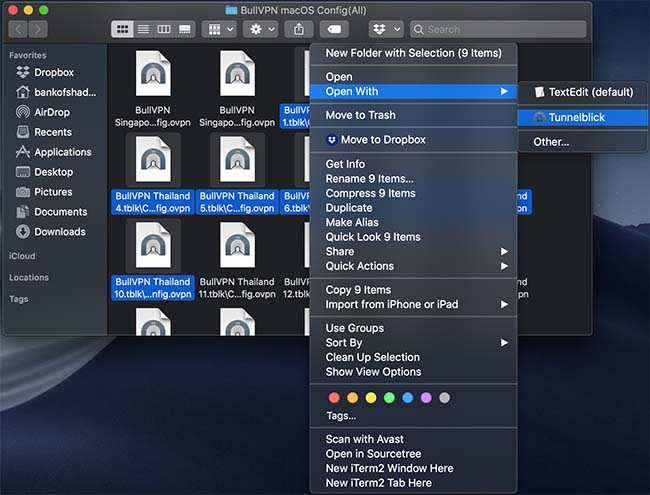
Task: Go back in Finder navigation
Action: tap(18, 29)
